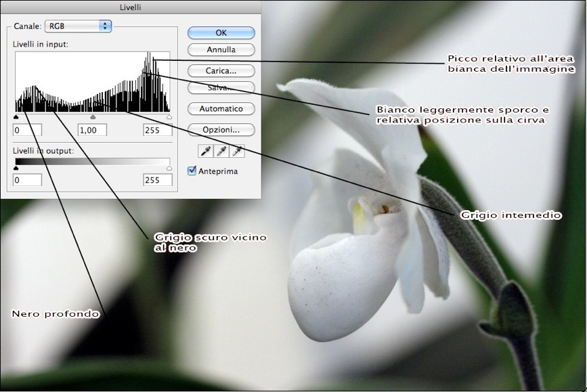This screenshot has width=587, height=392.
Task: Click the OK button
Action: [221, 32]
